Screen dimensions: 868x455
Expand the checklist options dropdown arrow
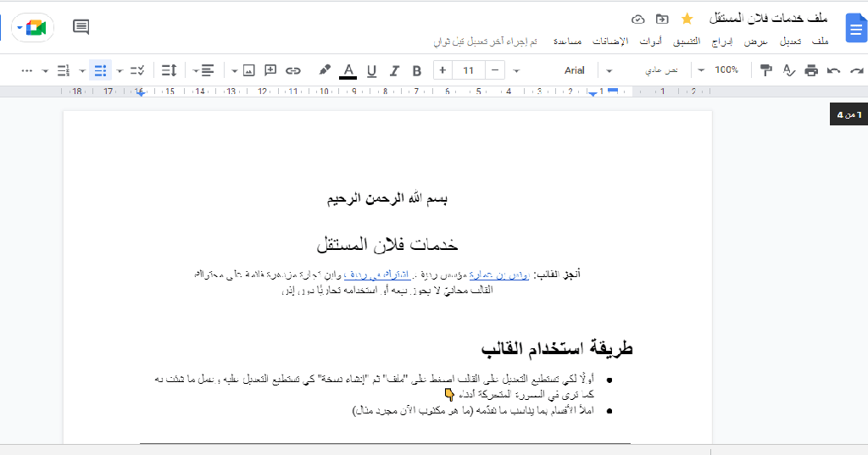(x=120, y=71)
